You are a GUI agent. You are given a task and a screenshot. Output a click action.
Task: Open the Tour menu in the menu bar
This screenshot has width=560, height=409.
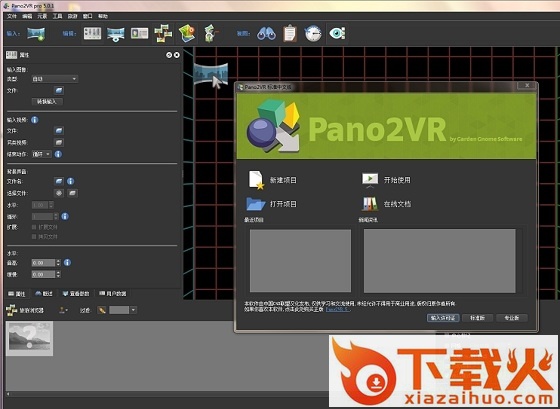click(72, 16)
